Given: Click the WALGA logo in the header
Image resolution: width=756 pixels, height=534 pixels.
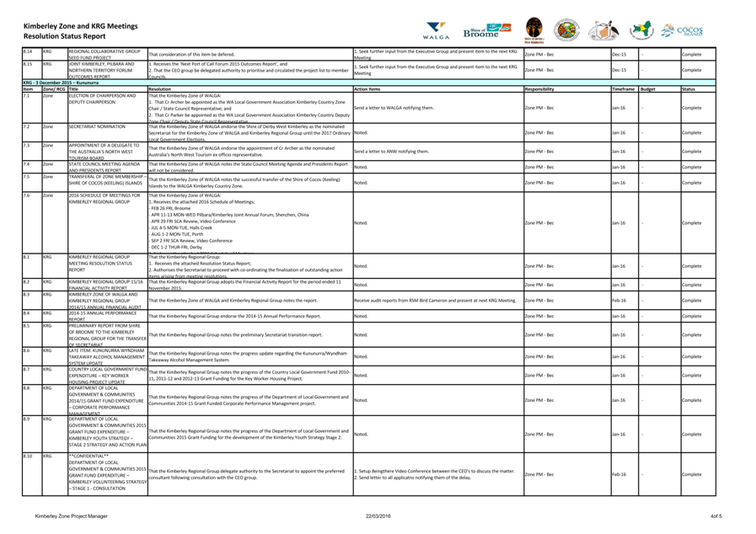Looking at the screenshot, I should [436, 30].
